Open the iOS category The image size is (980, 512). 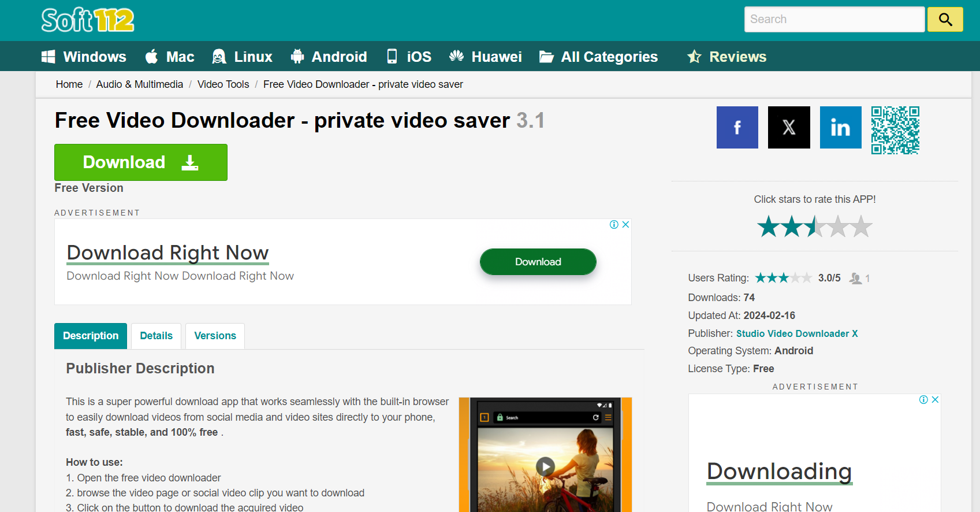click(x=408, y=57)
